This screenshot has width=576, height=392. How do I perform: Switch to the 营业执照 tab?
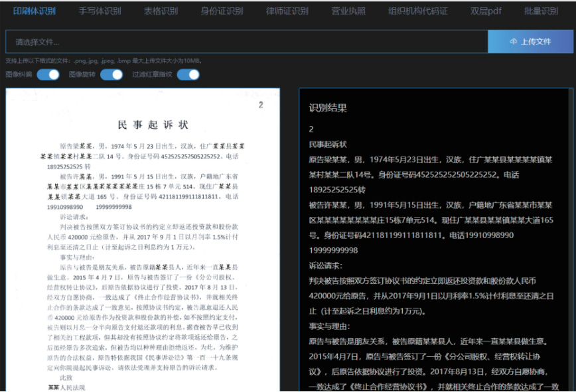tap(348, 11)
